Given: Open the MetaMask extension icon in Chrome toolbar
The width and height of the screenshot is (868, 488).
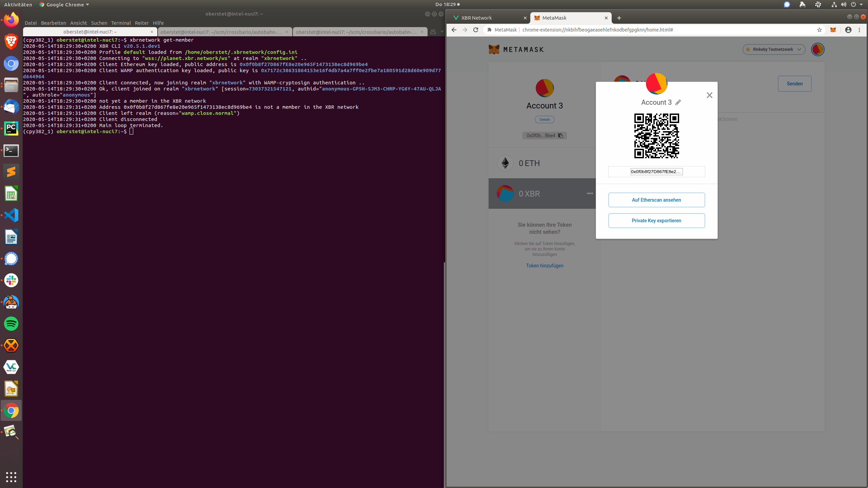Looking at the screenshot, I should (x=833, y=30).
